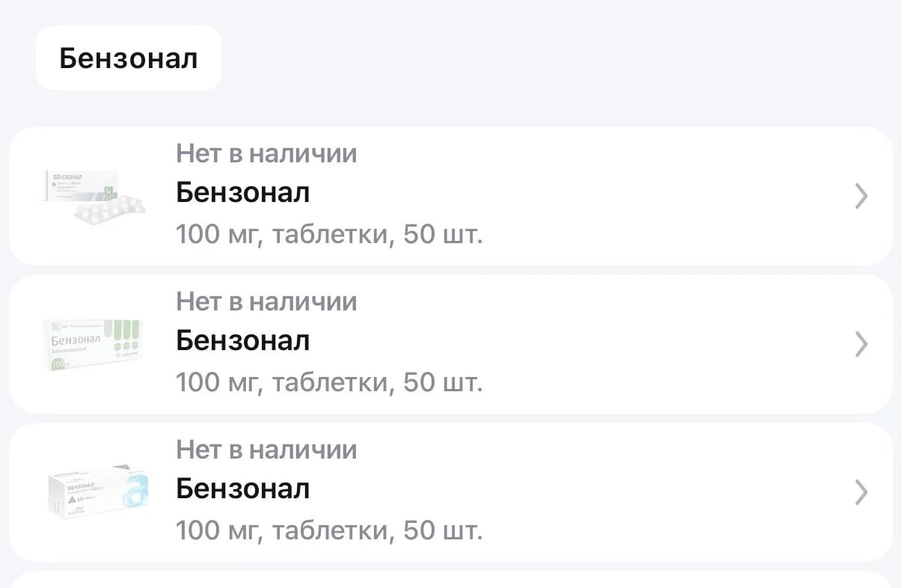Tap "Нет в наличии" status in the first card

coord(266,153)
